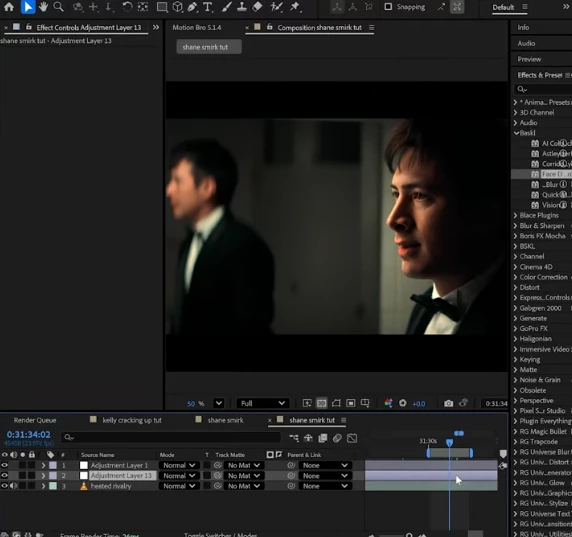Click the current time 0:31:34:02 display
Viewport: 572px width, 537px height.
(28, 434)
